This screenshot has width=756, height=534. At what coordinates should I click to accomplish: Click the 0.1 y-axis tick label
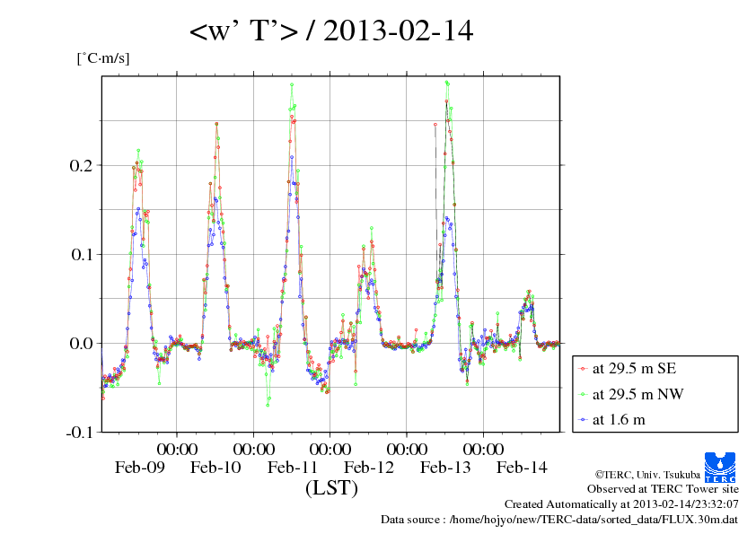click(80, 254)
